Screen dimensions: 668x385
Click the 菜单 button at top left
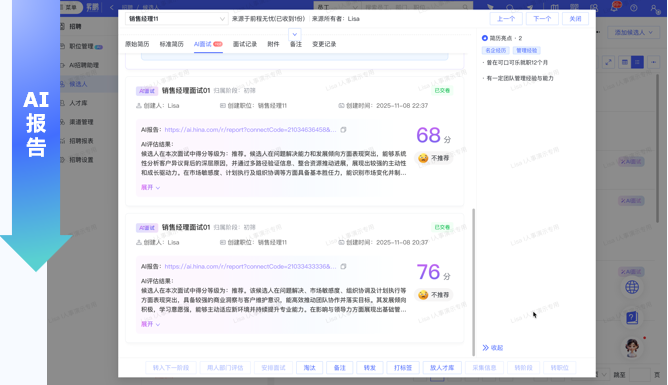click(x=71, y=7)
